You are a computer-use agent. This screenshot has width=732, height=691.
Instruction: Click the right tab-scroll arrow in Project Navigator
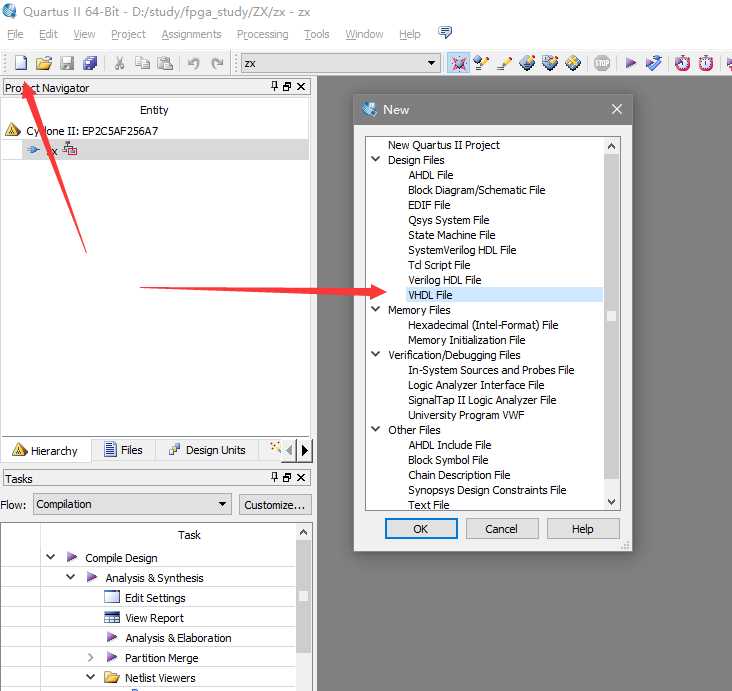point(305,451)
